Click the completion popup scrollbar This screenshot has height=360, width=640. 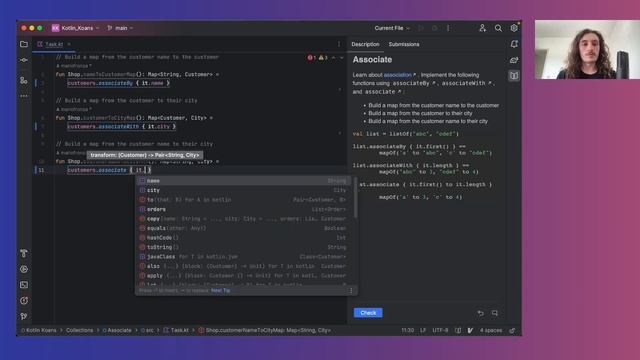coord(356,198)
